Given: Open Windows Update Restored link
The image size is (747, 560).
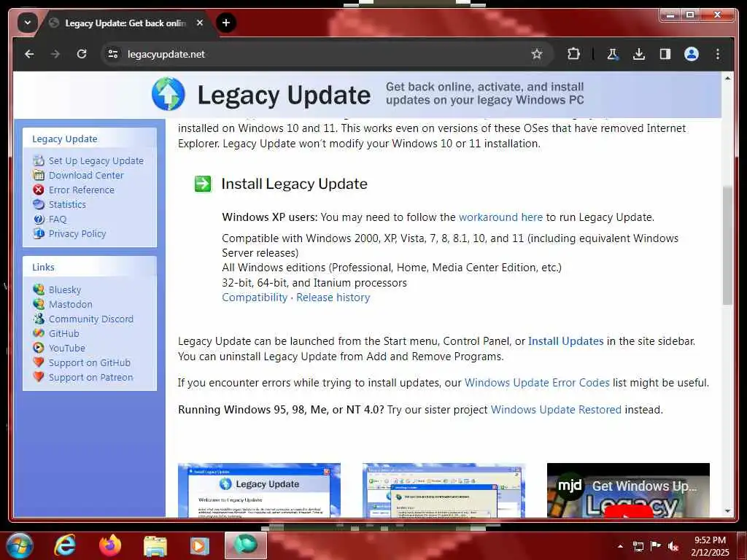Looking at the screenshot, I should (556, 410).
